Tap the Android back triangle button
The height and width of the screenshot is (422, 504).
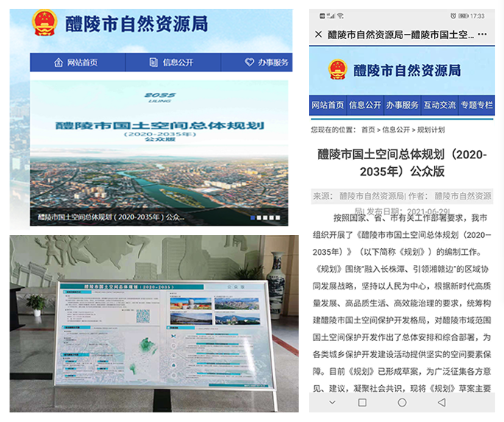coord(442,402)
